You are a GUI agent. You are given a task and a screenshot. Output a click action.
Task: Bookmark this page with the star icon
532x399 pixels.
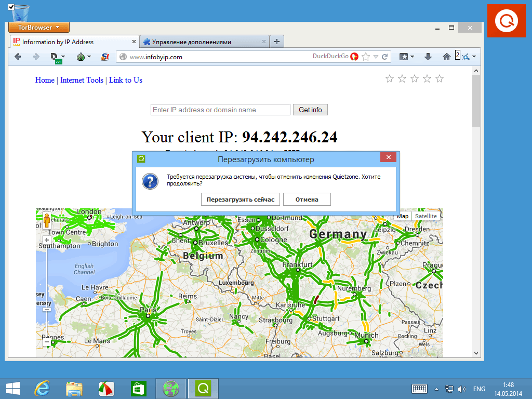[x=365, y=57]
